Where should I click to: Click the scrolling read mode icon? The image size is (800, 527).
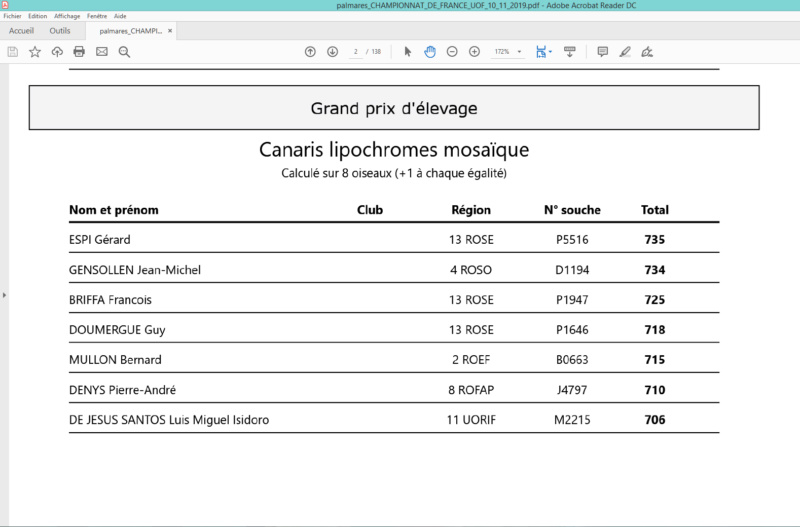click(570, 52)
